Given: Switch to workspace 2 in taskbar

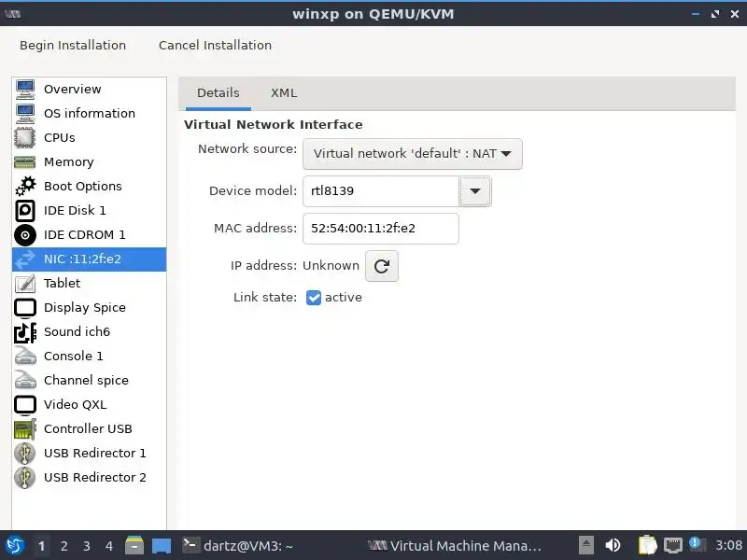Looking at the screenshot, I should [x=64, y=546].
